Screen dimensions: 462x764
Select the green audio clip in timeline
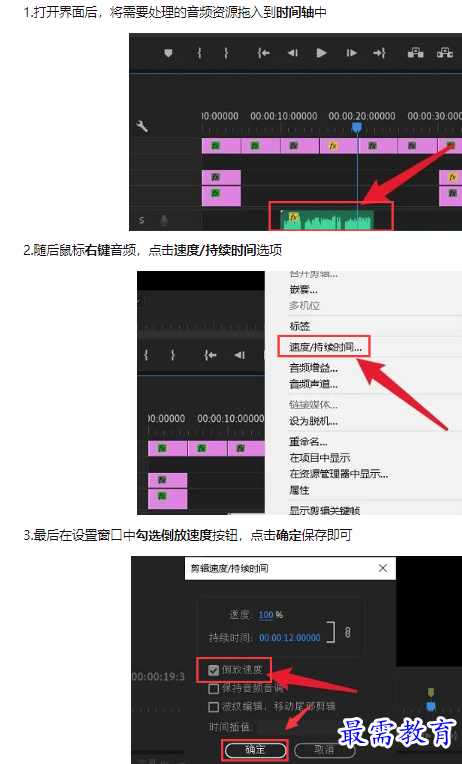click(x=327, y=220)
